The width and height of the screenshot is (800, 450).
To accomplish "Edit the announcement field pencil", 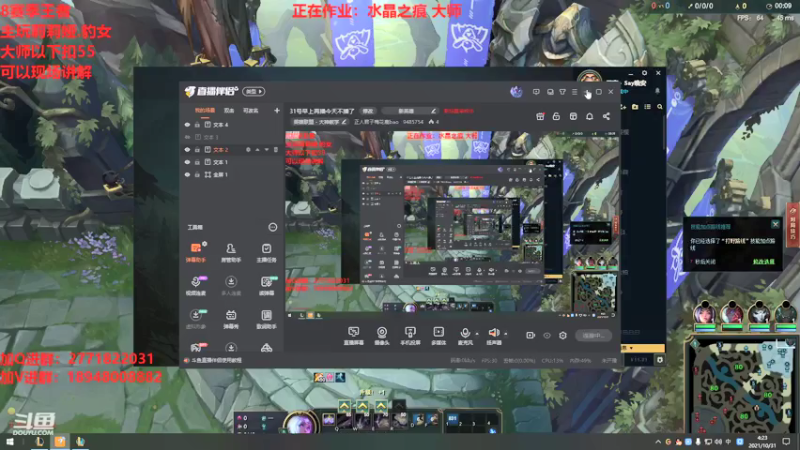I will tap(433, 111).
